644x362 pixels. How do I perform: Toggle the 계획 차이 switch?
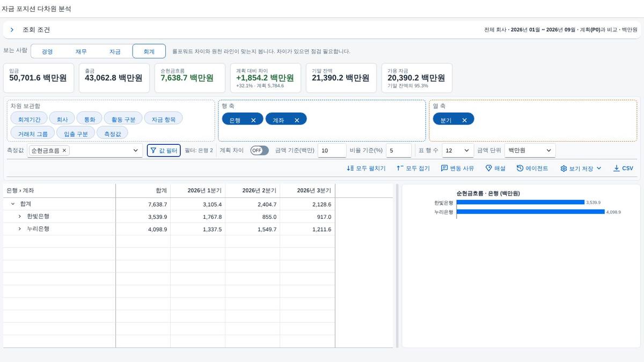point(259,151)
